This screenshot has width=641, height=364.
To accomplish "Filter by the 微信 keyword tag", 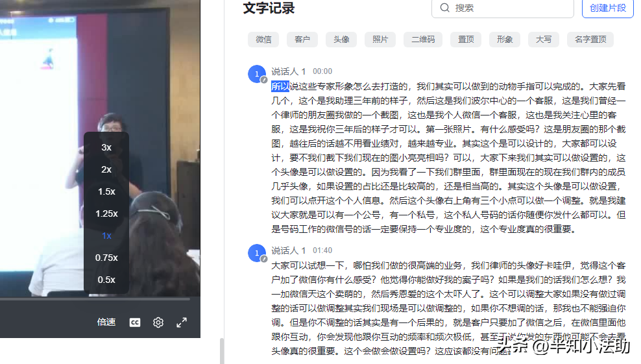I will pos(263,40).
